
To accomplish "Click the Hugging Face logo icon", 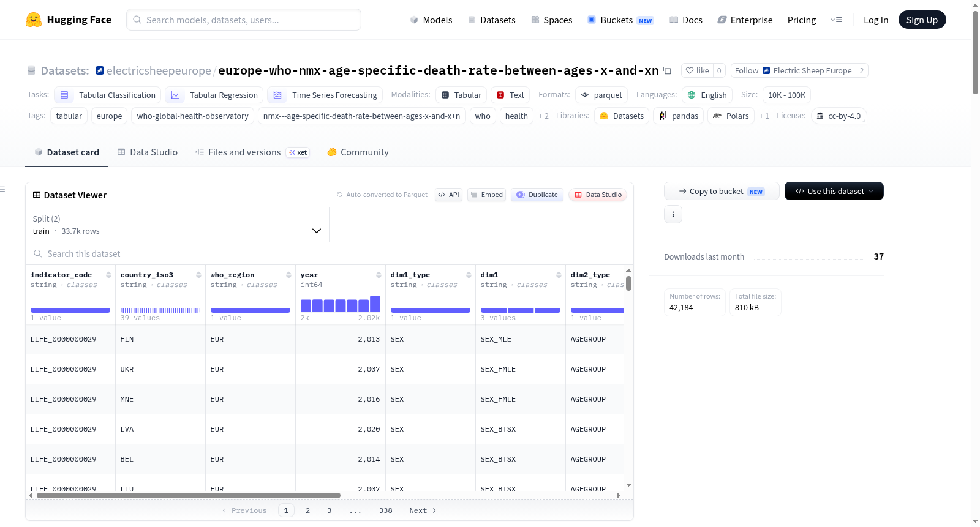I will click(34, 20).
